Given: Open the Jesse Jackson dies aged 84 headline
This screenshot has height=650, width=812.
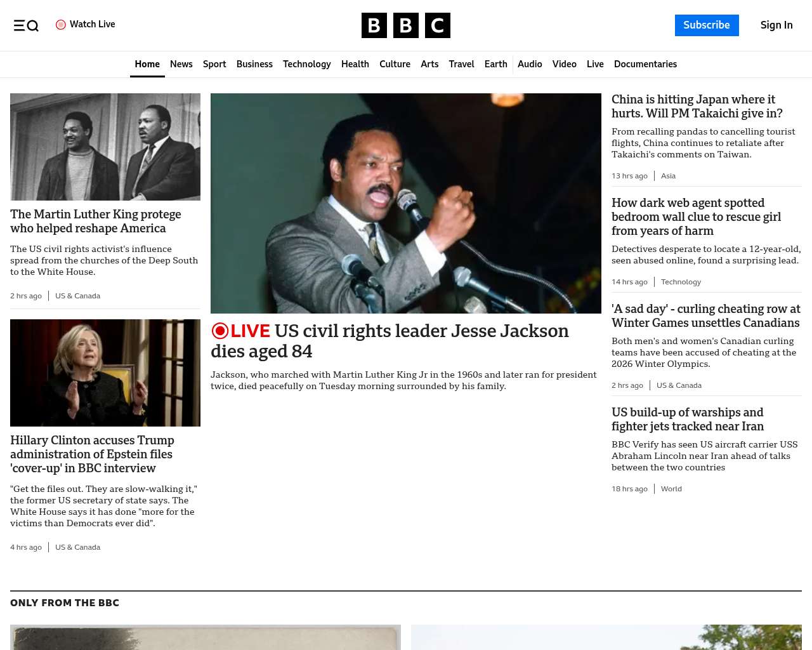Looking at the screenshot, I should pyautogui.click(x=390, y=341).
